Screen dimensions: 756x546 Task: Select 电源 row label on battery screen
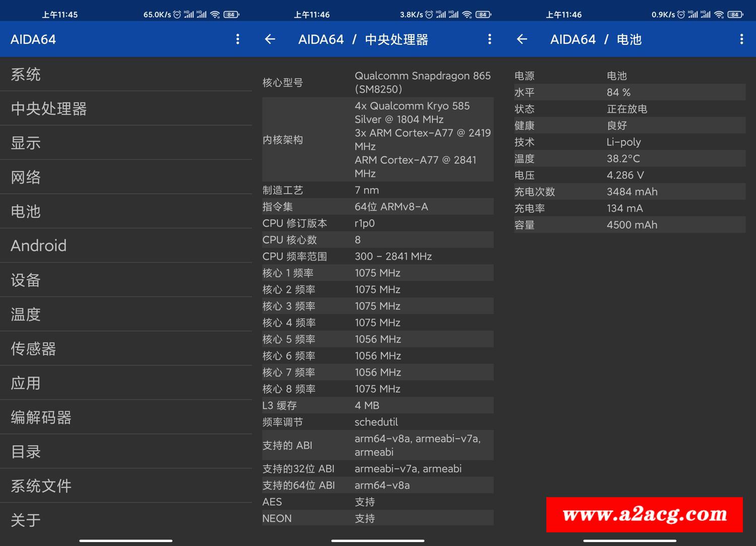coord(524,76)
